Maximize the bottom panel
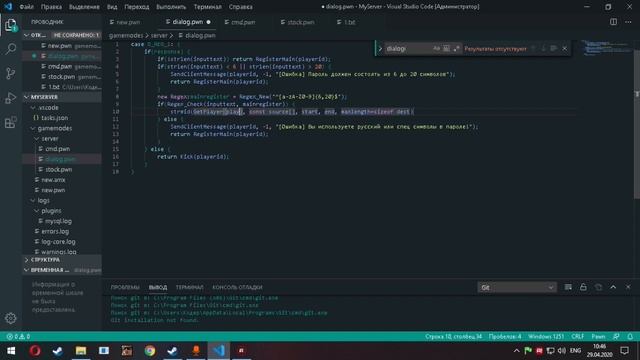640x360 pixels. (x=613, y=287)
